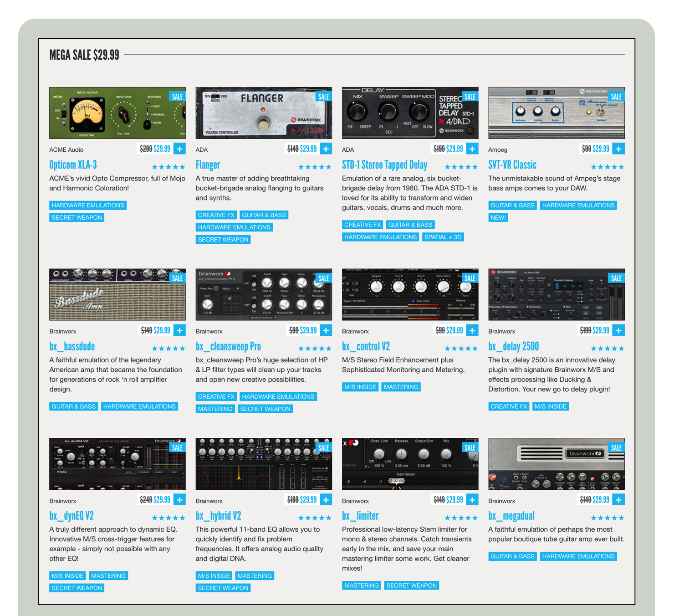Open the Flanger pedal product image

point(264,113)
